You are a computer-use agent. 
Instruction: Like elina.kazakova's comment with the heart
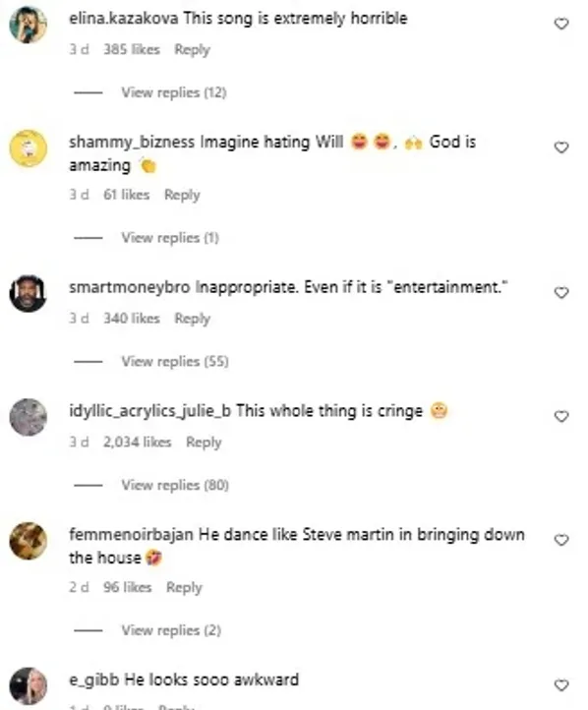coord(561,24)
